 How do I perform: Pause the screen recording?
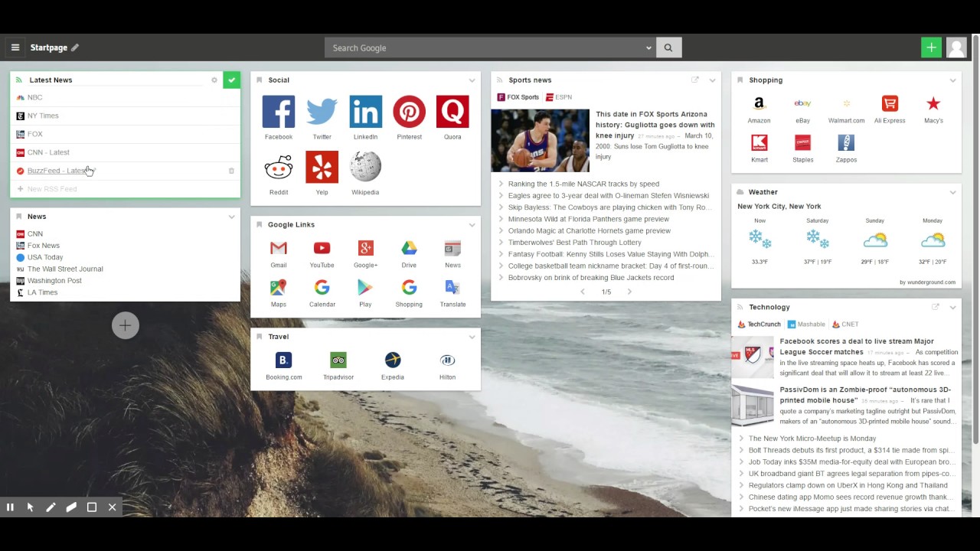[10, 507]
